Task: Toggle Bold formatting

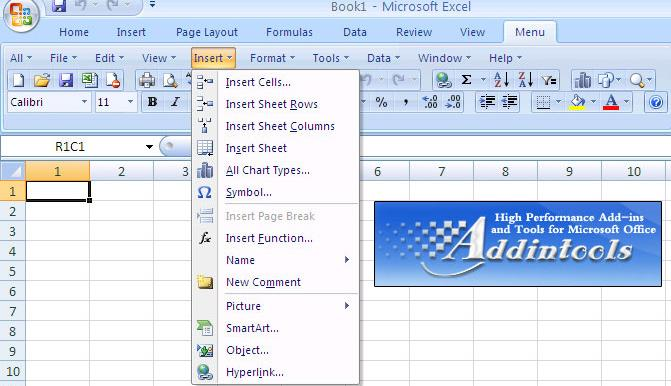Action: point(152,102)
